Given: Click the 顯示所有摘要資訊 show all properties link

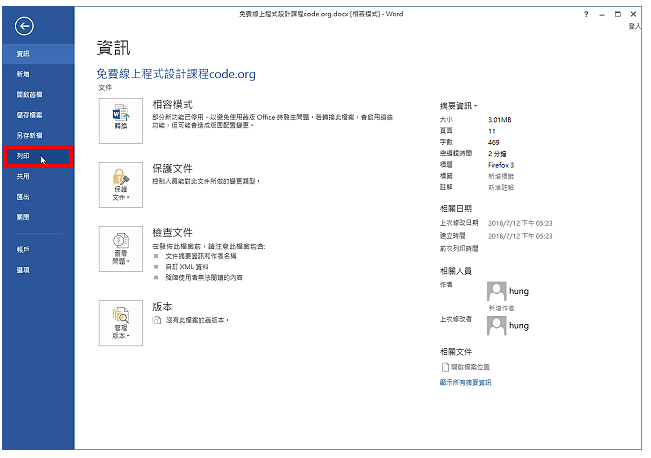Looking at the screenshot, I should coord(465,382).
